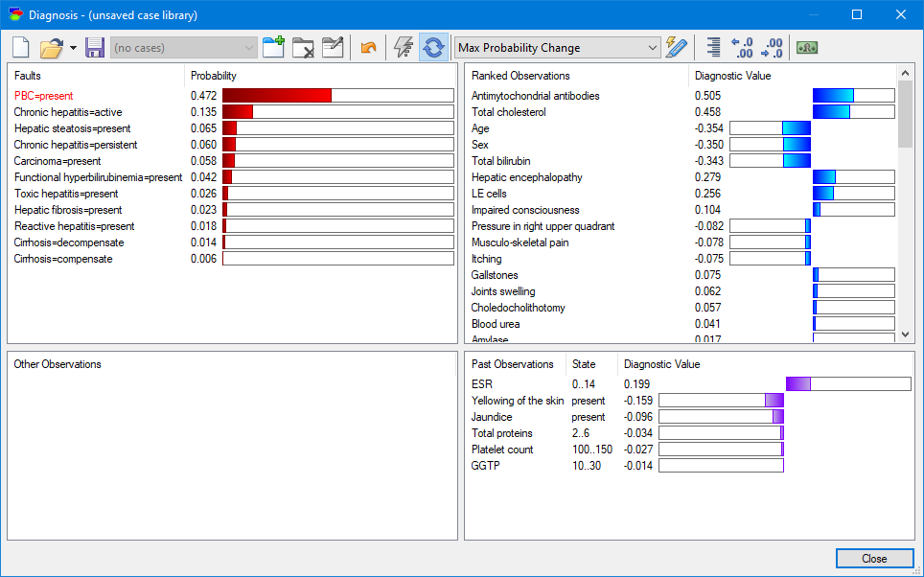
Task: Click the right-aligned lines toolbar icon
Action: [713, 48]
